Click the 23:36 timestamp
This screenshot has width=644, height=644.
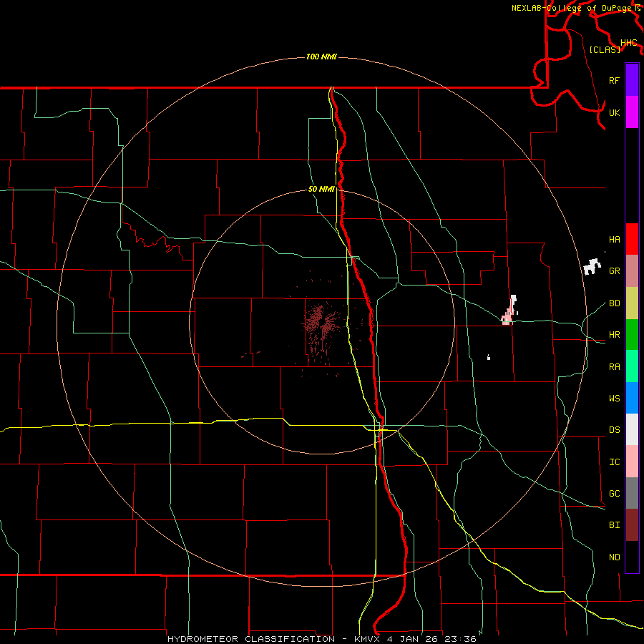[x=460, y=639]
